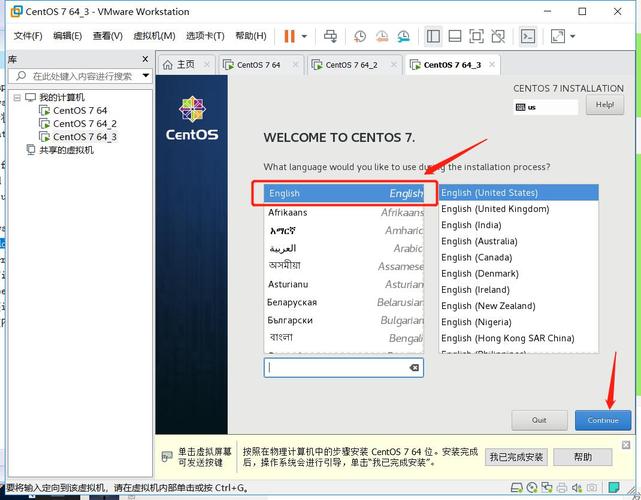Click the 我已完成安装 button
The height and width of the screenshot is (500, 641).
tap(516, 457)
